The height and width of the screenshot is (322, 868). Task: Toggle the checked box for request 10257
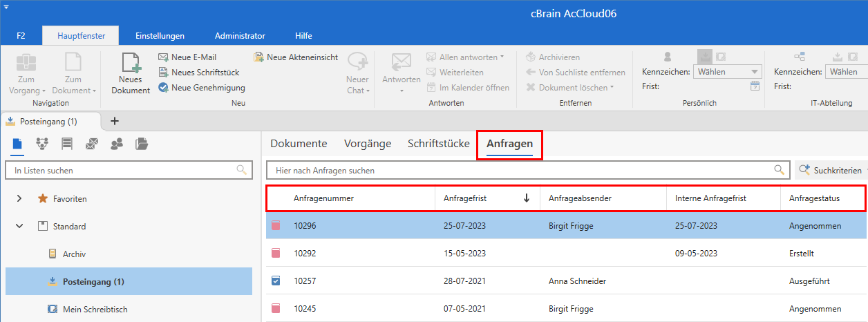[276, 281]
